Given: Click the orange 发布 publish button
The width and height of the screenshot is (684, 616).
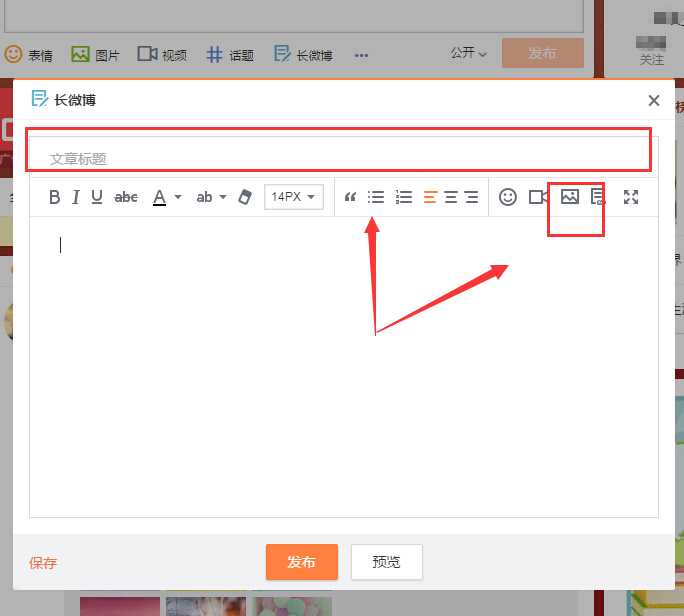Looking at the screenshot, I should coord(301,562).
